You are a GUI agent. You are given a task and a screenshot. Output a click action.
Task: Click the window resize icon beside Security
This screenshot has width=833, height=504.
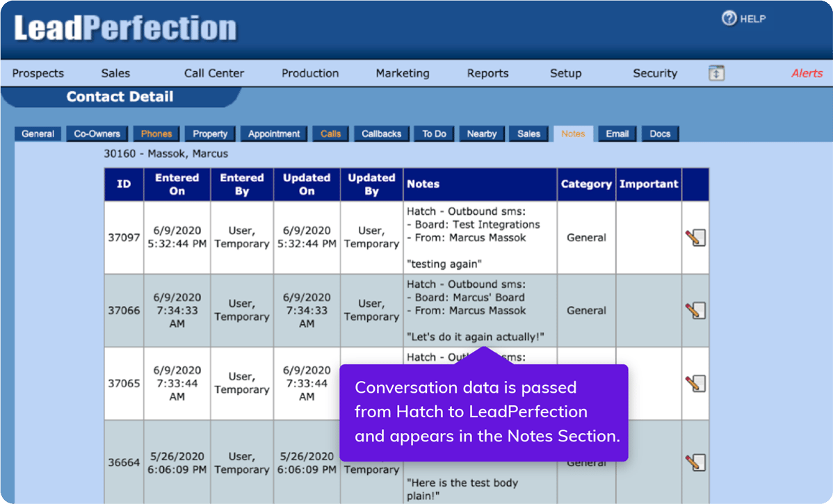[715, 72]
